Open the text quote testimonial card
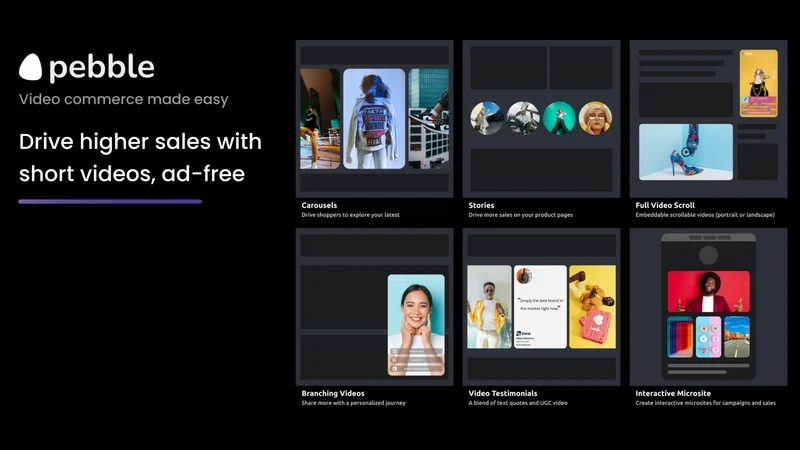The width and height of the screenshot is (800, 450). point(540,307)
